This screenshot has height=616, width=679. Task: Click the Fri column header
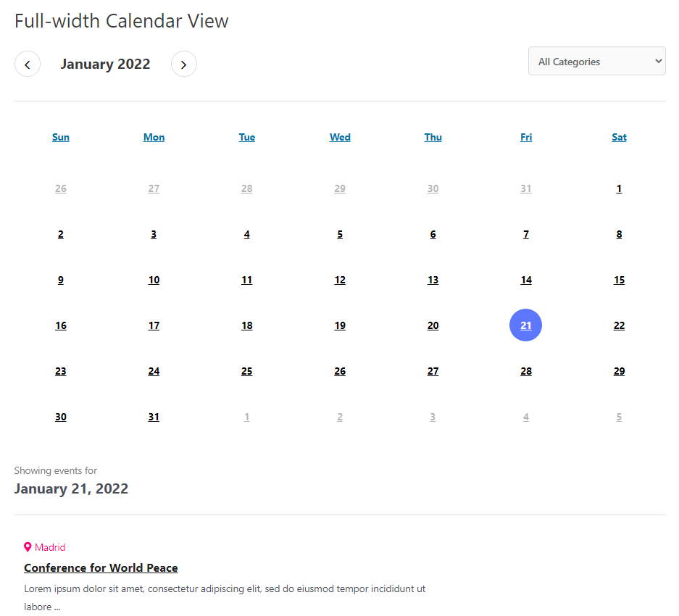(525, 137)
